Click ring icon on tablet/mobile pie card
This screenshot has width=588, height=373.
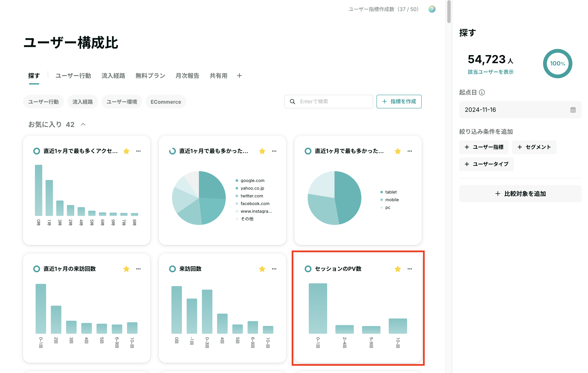coord(308,151)
